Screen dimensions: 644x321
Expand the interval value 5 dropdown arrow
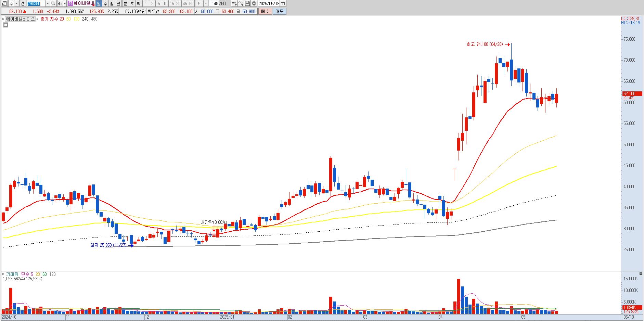click(206, 3)
